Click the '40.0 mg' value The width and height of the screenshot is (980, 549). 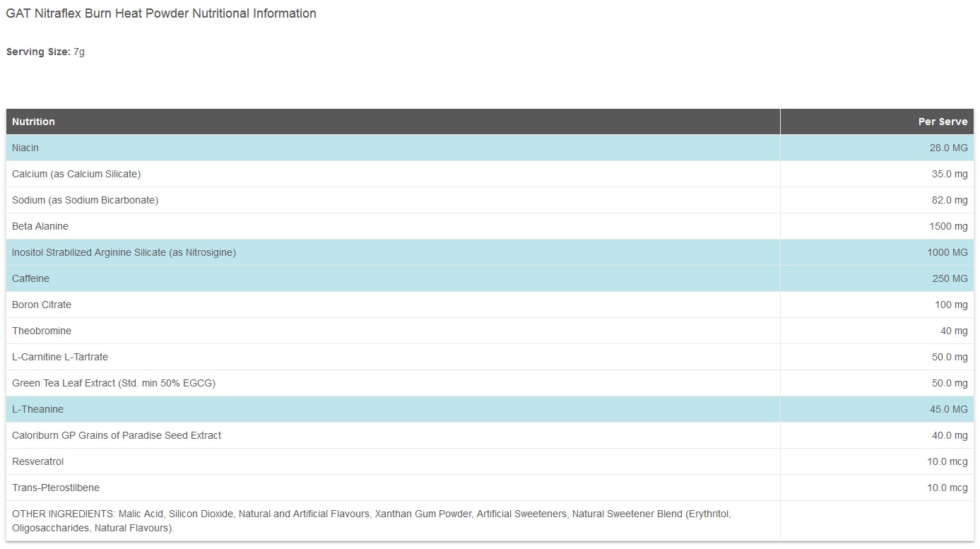[950, 435]
